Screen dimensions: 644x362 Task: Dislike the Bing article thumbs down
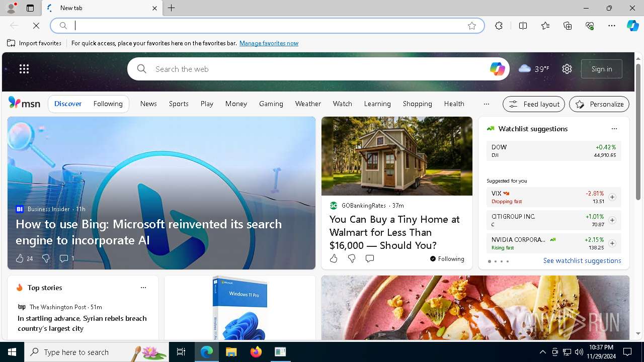[x=46, y=258]
